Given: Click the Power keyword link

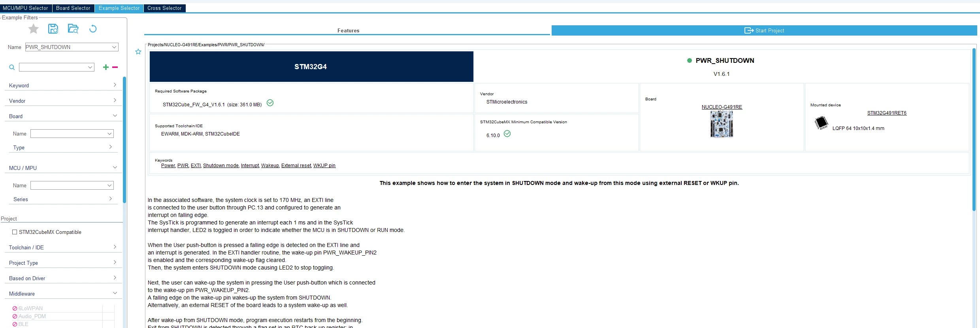Looking at the screenshot, I should click(168, 166).
